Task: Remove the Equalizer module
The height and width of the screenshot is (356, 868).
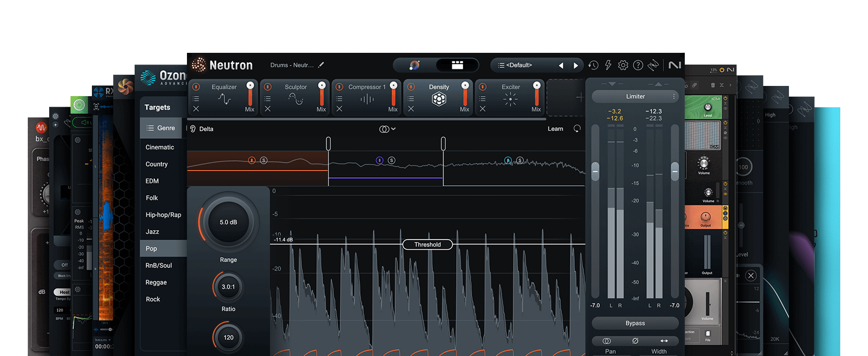Action: (196, 109)
